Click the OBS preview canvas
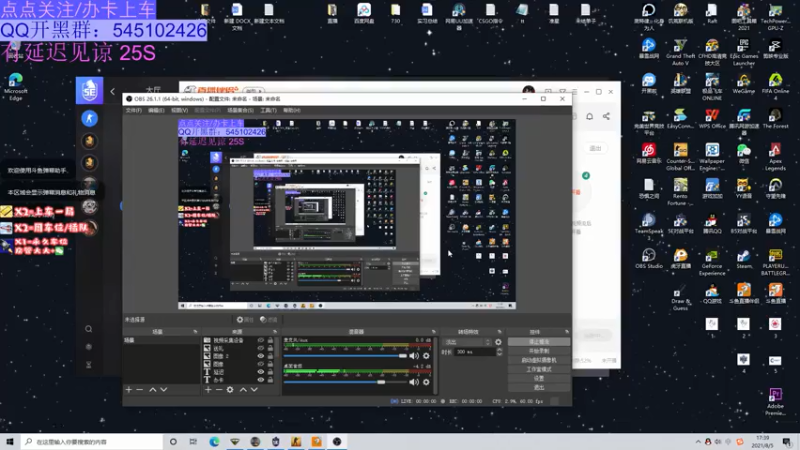The width and height of the screenshot is (800, 450). tap(347, 214)
